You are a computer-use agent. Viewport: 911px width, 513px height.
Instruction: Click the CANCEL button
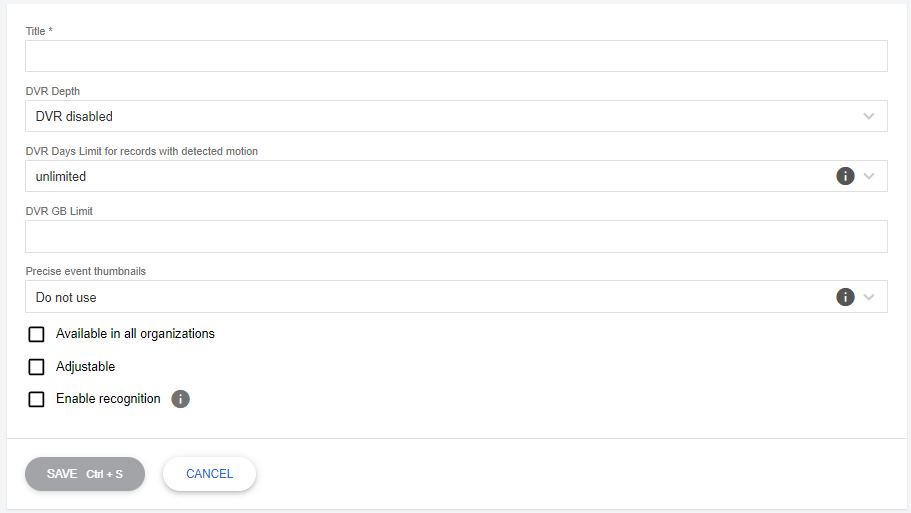click(209, 474)
